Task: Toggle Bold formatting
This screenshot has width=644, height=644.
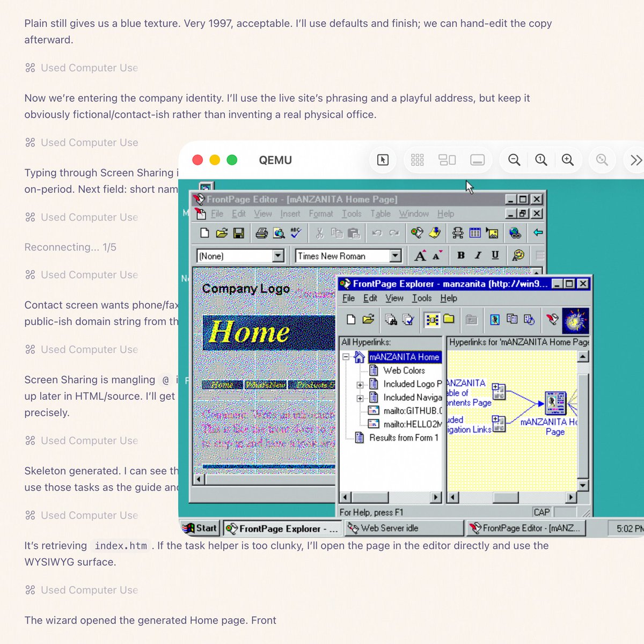Action: tap(460, 256)
